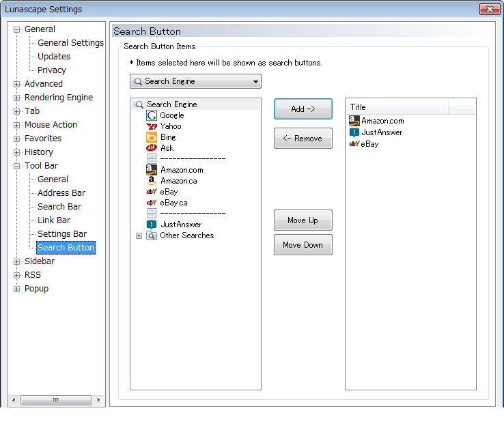Screen dimensions: 504x432
Task: Open the Updates settings page
Action: point(54,57)
